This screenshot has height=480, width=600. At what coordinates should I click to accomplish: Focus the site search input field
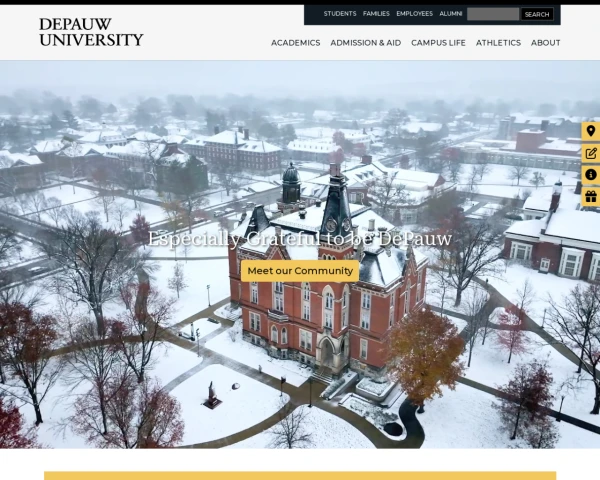(x=493, y=14)
